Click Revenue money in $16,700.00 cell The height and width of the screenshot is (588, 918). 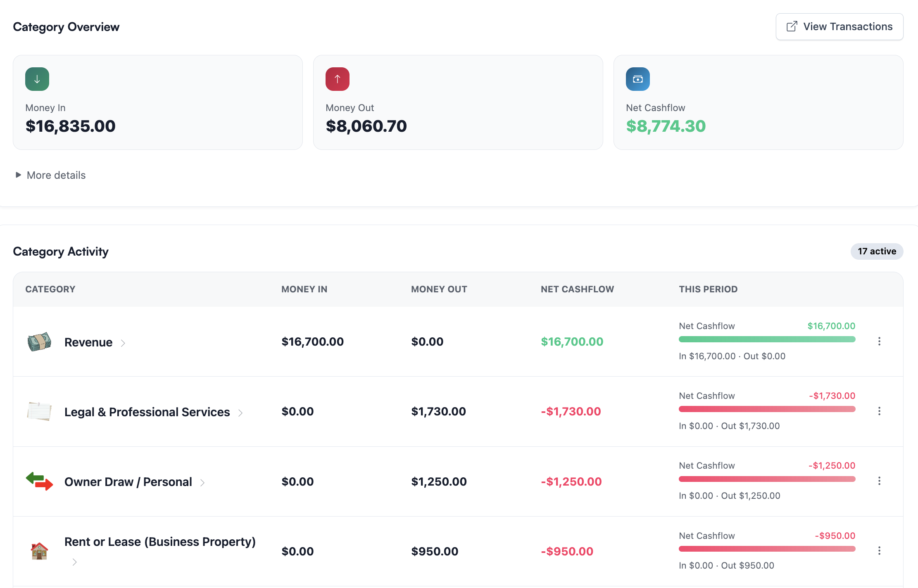point(313,341)
